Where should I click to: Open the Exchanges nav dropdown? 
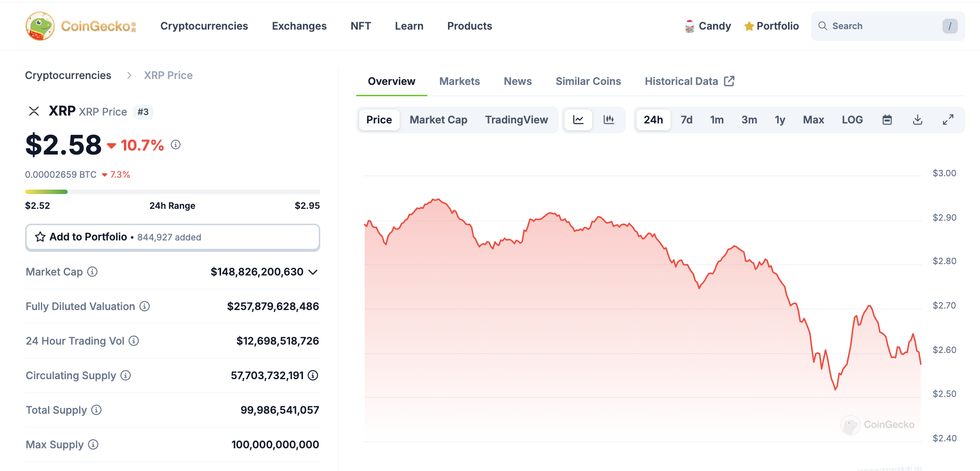(300, 26)
